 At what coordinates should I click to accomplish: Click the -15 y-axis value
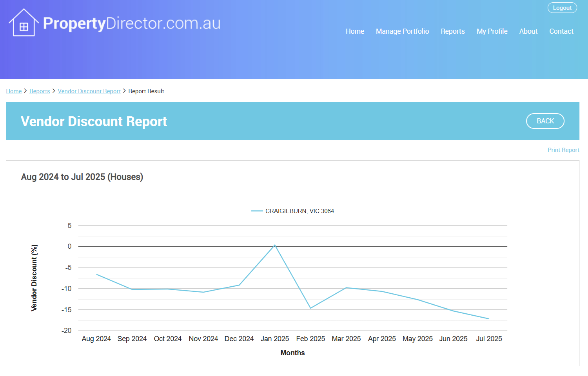(67, 310)
